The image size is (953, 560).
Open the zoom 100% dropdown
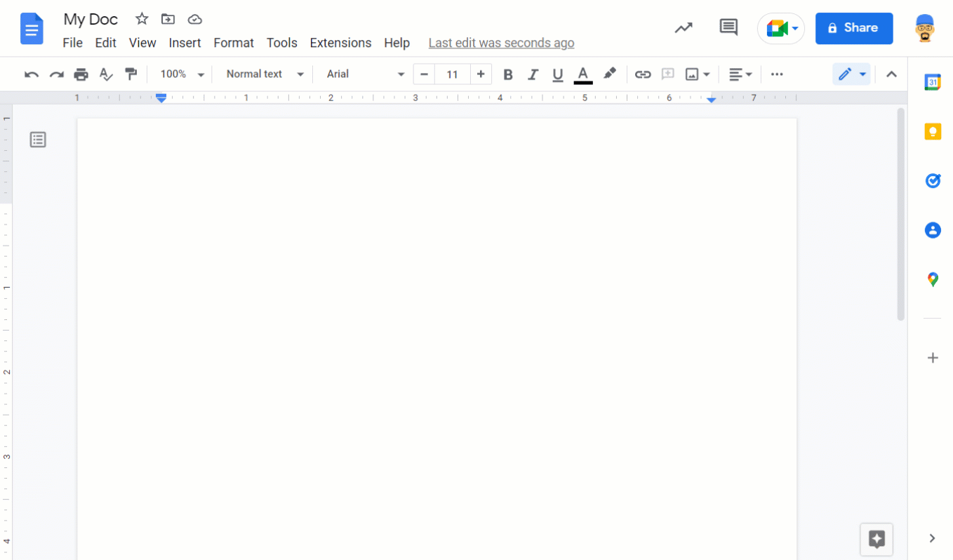[x=182, y=74]
